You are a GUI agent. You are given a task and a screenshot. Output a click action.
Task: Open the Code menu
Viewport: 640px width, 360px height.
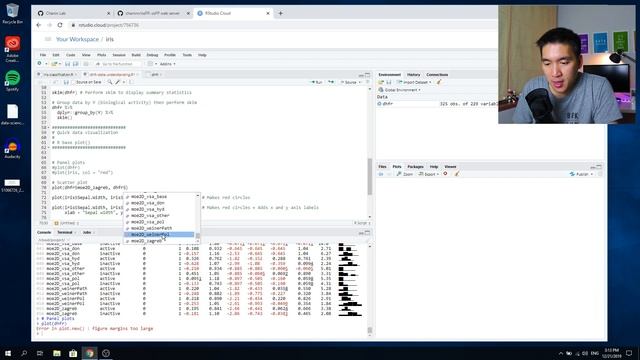point(71,55)
